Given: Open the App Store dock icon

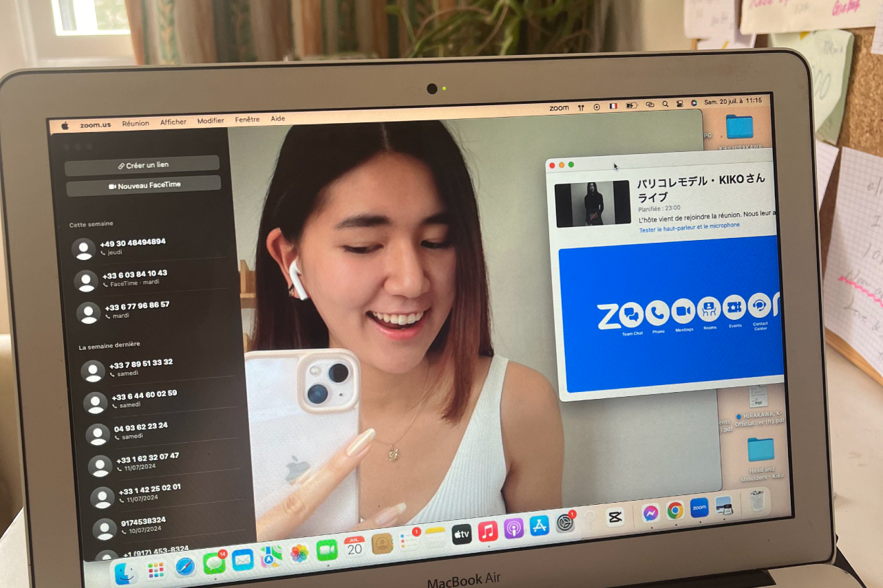Looking at the screenshot, I should pos(539,526).
